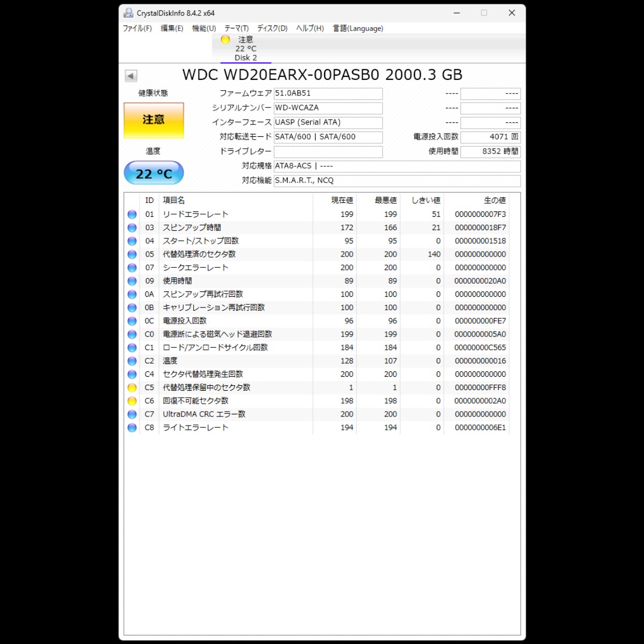Open the ファイル(F) menu
The image size is (644, 644).
click(x=137, y=28)
